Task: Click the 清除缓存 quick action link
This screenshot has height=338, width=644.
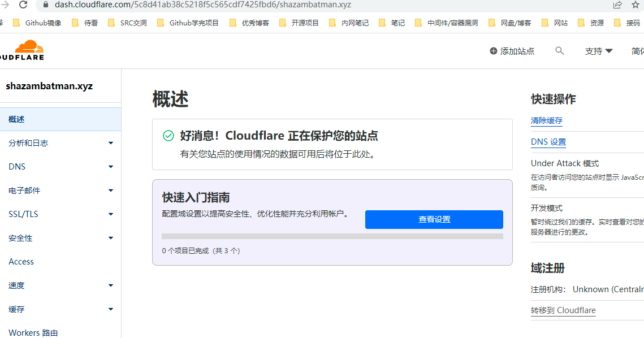Action: coord(546,120)
